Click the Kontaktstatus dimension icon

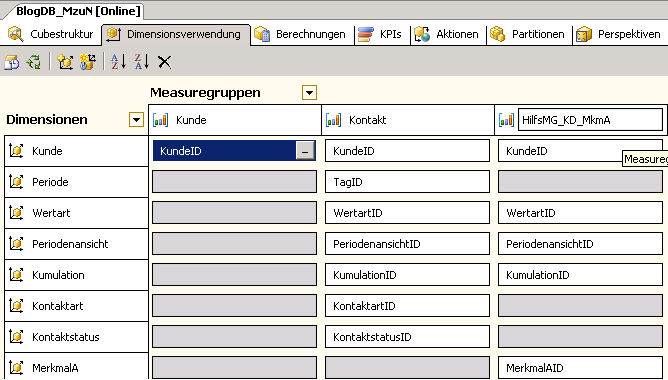pyautogui.click(x=16, y=337)
